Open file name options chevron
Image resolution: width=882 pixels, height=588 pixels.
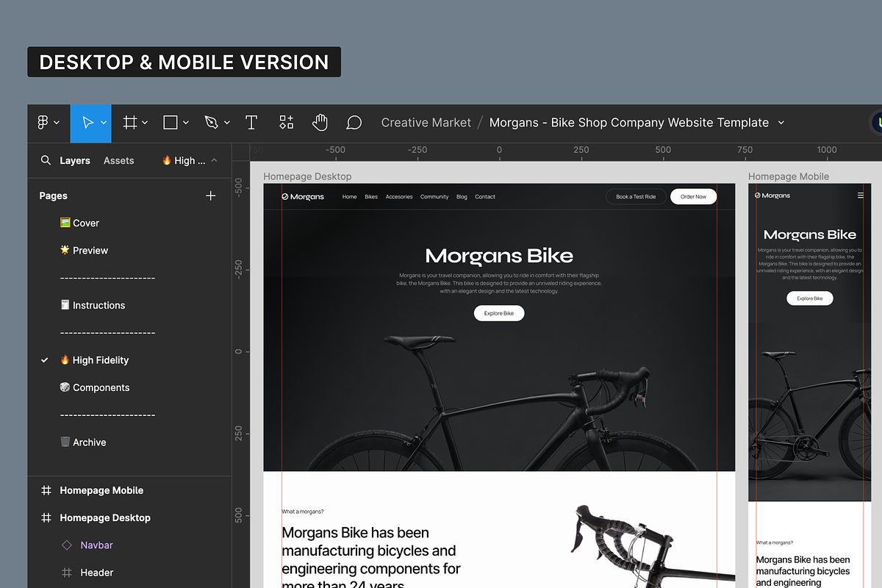click(x=781, y=123)
